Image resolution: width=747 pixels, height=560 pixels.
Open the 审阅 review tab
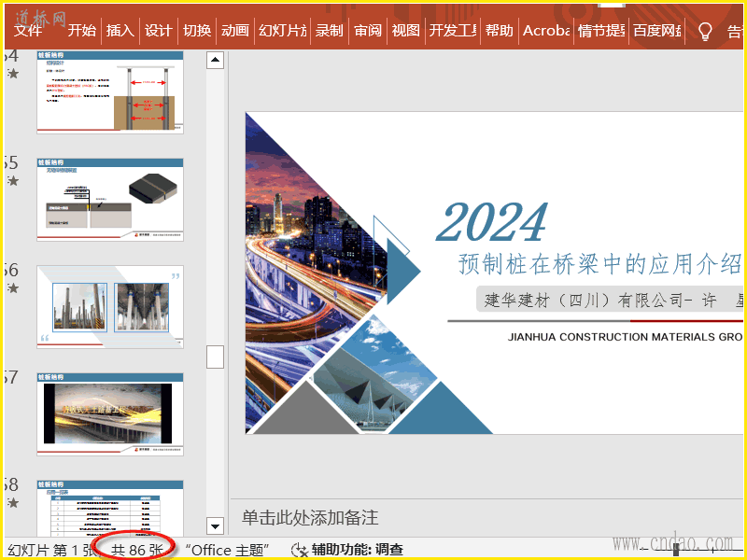(368, 31)
